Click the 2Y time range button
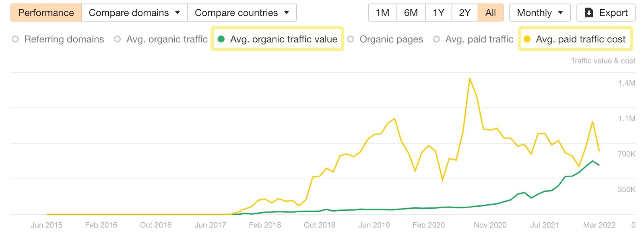 [464, 12]
